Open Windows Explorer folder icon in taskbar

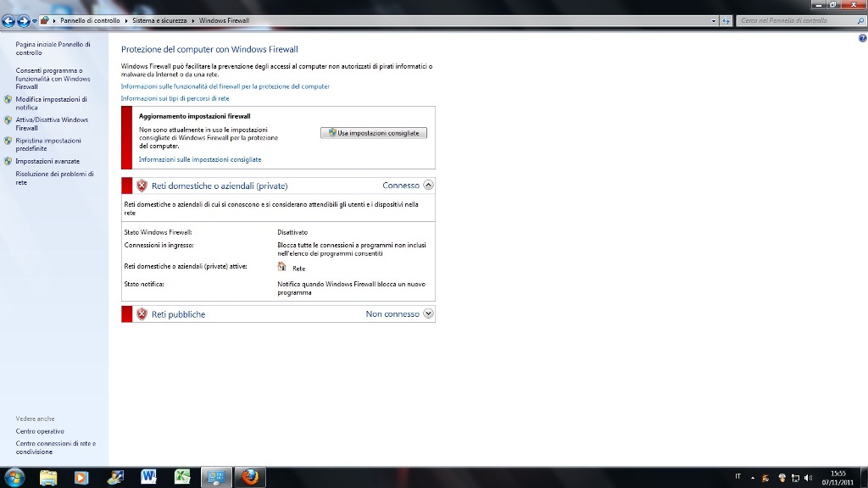tap(48, 477)
